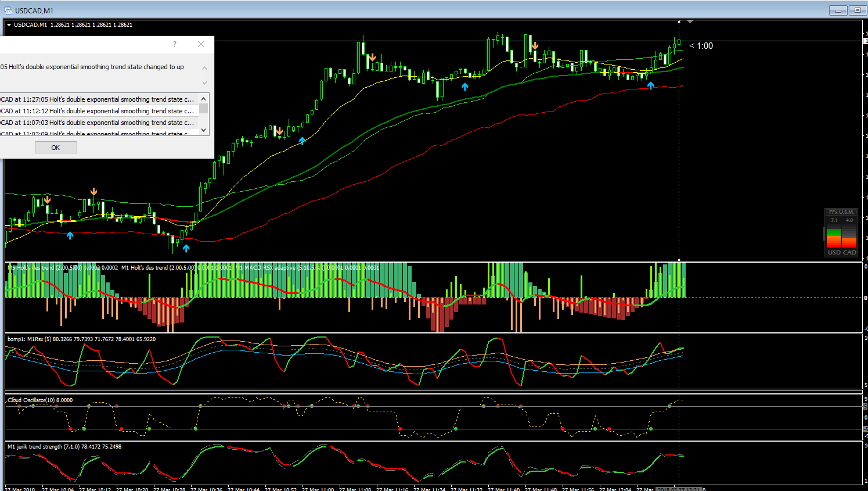Viewport: 868px width, 491px height.
Task: Click the alert list scrollbar thumb
Action: pos(204,108)
